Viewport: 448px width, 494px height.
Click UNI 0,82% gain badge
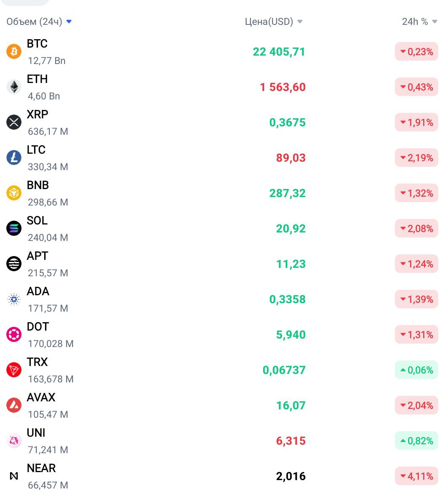tap(416, 441)
